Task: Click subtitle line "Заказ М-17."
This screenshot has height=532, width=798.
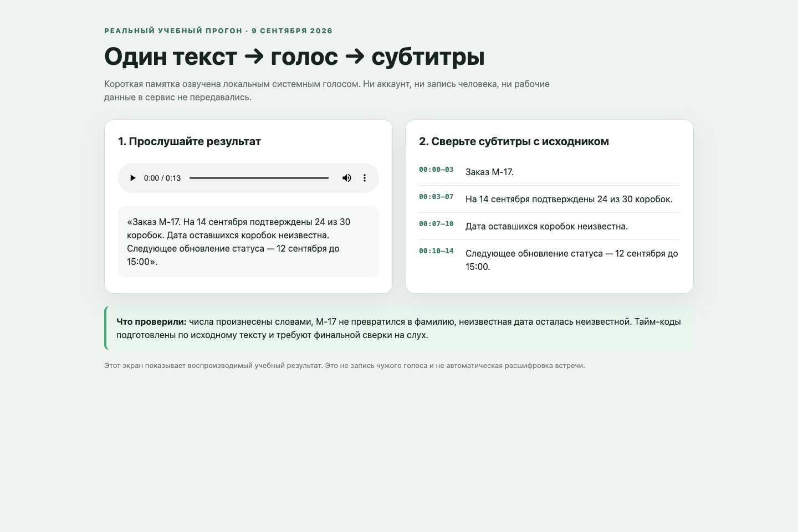Action: click(489, 172)
